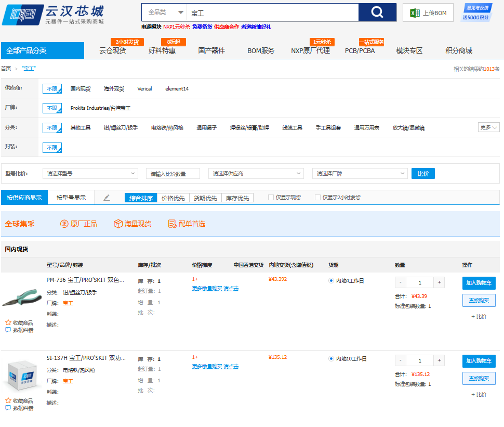
Task: Expand the 更多 category filter options
Action: tap(488, 127)
